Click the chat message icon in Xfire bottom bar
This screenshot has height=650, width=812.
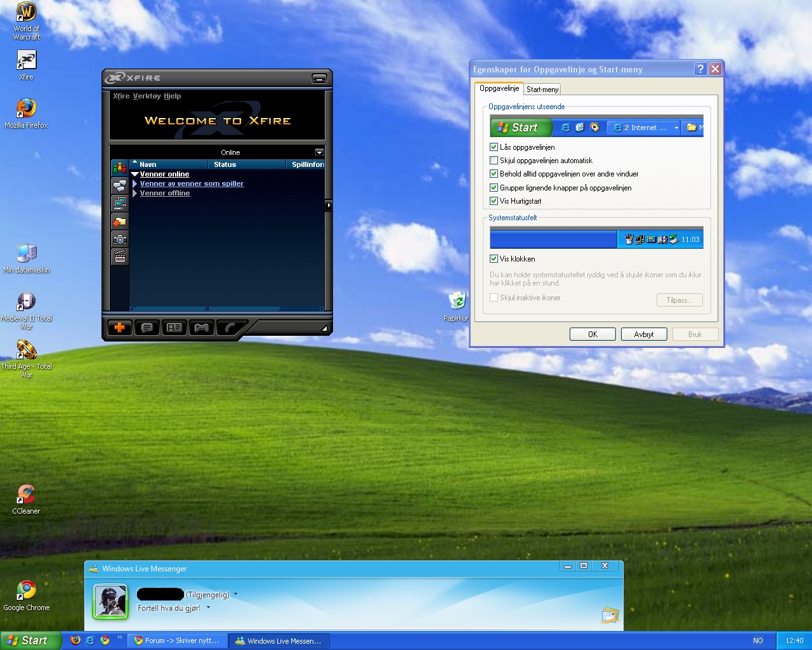click(x=147, y=328)
